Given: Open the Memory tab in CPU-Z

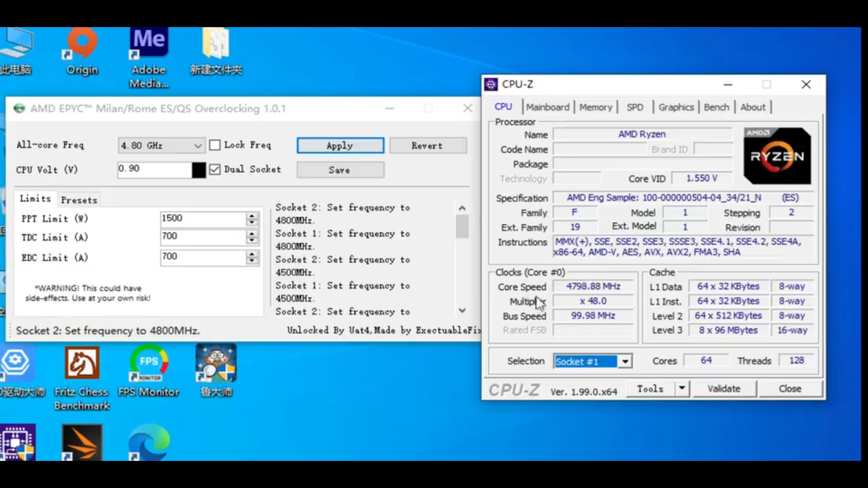Looking at the screenshot, I should [x=596, y=107].
